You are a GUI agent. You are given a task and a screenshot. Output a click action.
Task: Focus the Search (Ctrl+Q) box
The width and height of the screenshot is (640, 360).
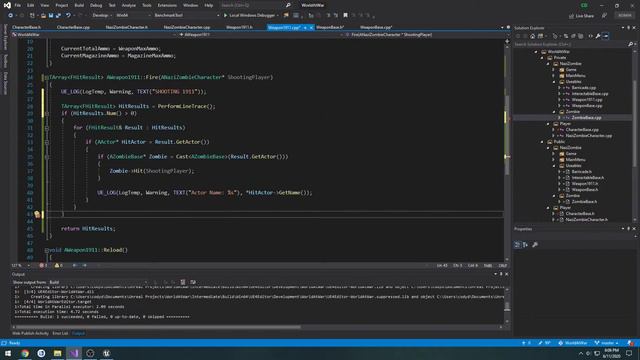click(255, 5)
